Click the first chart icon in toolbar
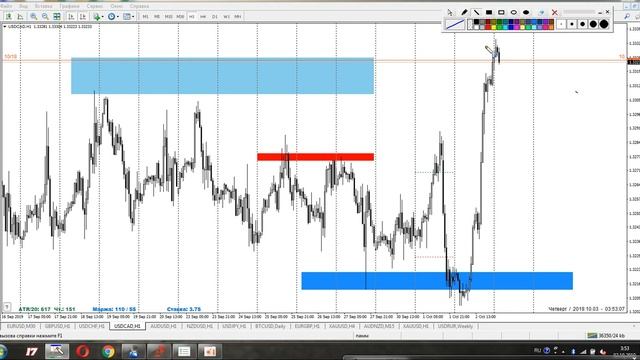Image resolution: width=640 pixels, height=360 pixels. coord(9,16)
